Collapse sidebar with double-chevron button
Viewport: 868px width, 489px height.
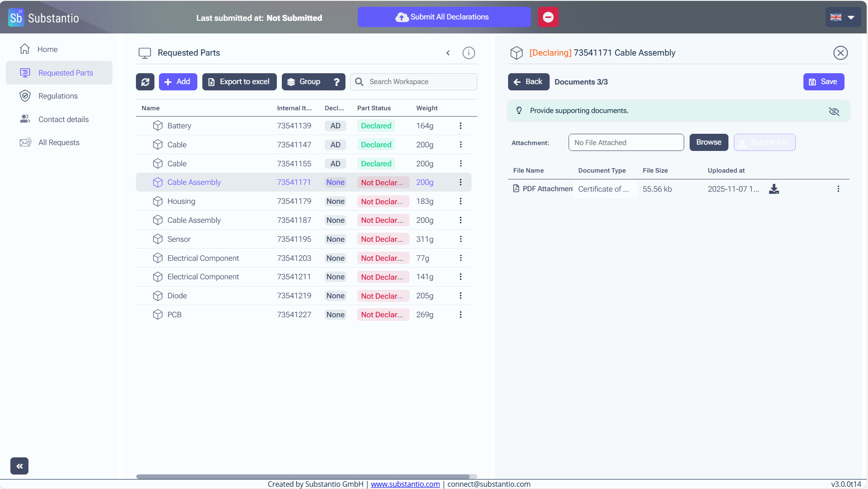(x=19, y=466)
